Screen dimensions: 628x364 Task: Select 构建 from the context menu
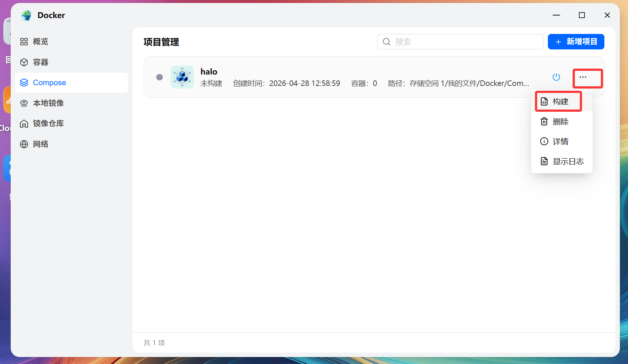(x=560, y=101)
